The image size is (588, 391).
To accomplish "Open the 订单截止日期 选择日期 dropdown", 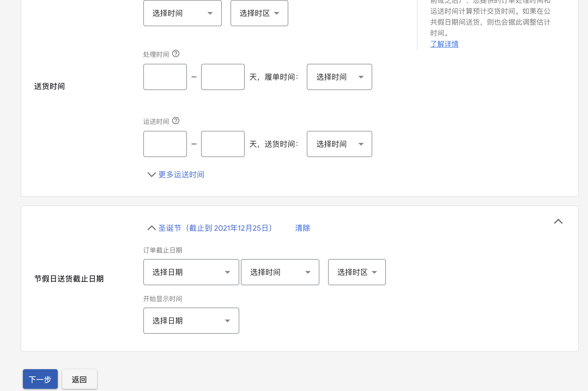I will click(x=191, y=272).
